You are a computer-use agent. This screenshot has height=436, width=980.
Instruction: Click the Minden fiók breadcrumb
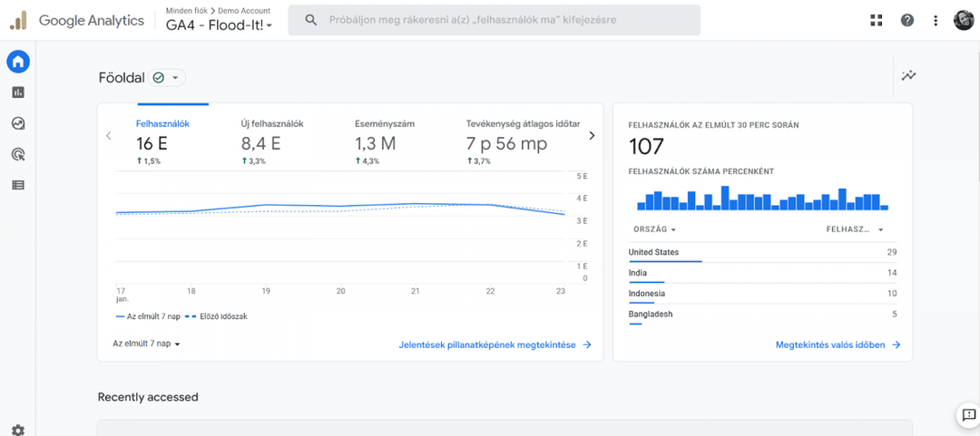click(x=186, y=11)
